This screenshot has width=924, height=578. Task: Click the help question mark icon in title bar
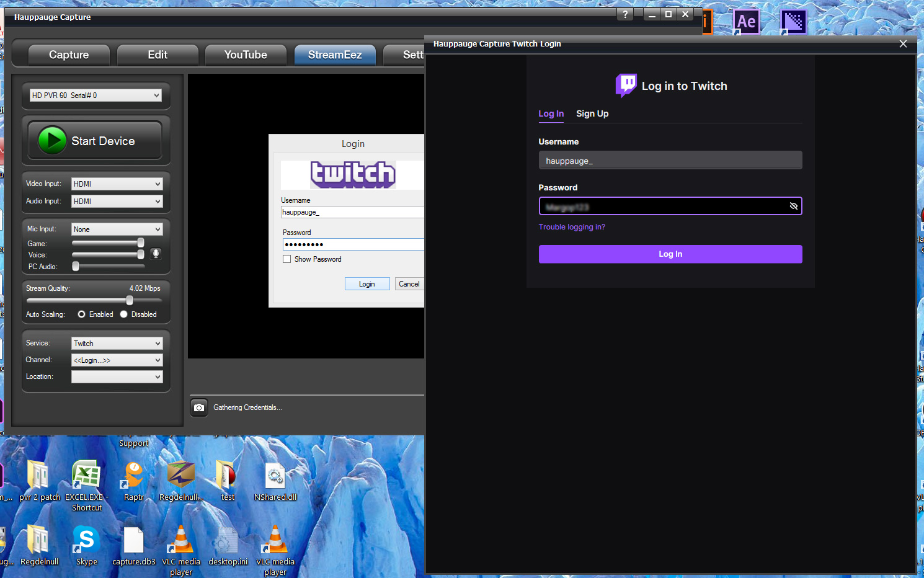[x=625, y=14]
